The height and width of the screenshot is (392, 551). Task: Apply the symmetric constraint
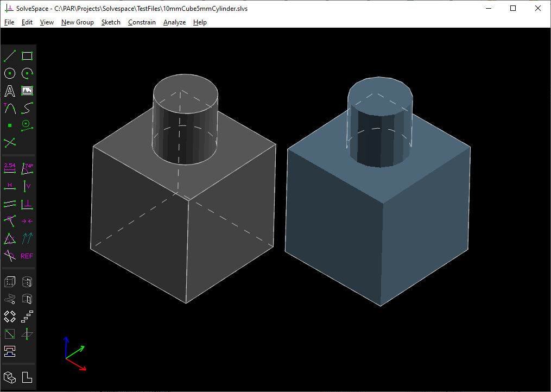click(27, 221)
